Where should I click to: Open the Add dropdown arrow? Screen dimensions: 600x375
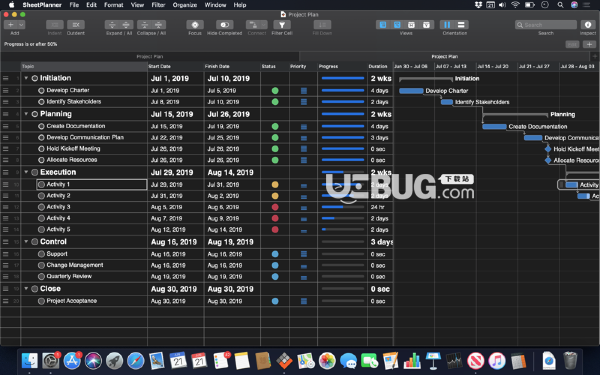(x=21, y=25)
